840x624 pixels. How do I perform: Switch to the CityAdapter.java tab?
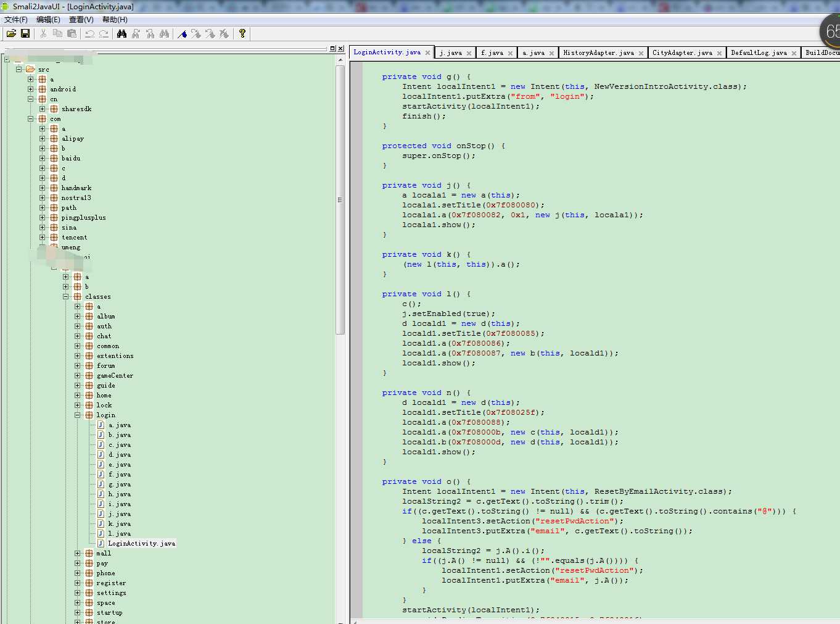tap(682, 53)
